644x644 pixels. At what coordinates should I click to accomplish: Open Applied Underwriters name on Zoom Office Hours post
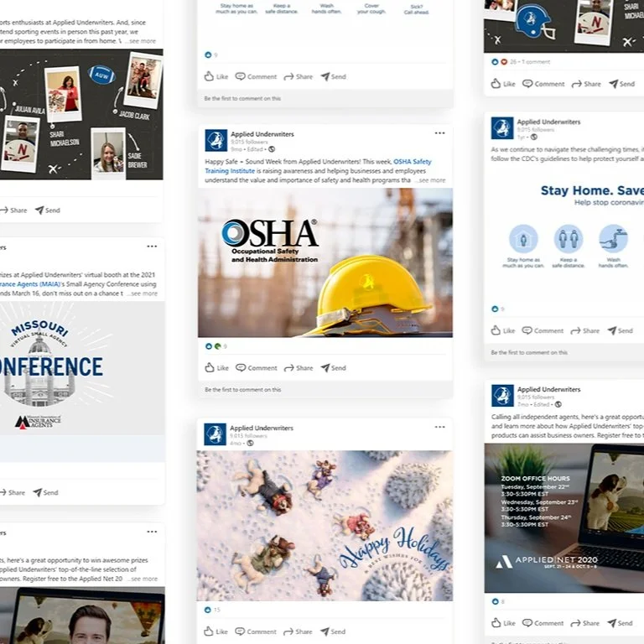548,389
